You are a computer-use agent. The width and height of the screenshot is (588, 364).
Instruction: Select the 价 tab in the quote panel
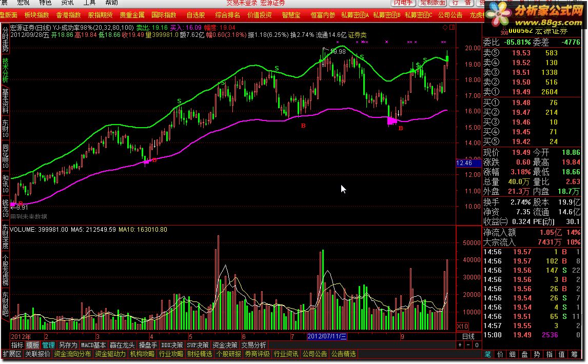click(x=500, y=354)
